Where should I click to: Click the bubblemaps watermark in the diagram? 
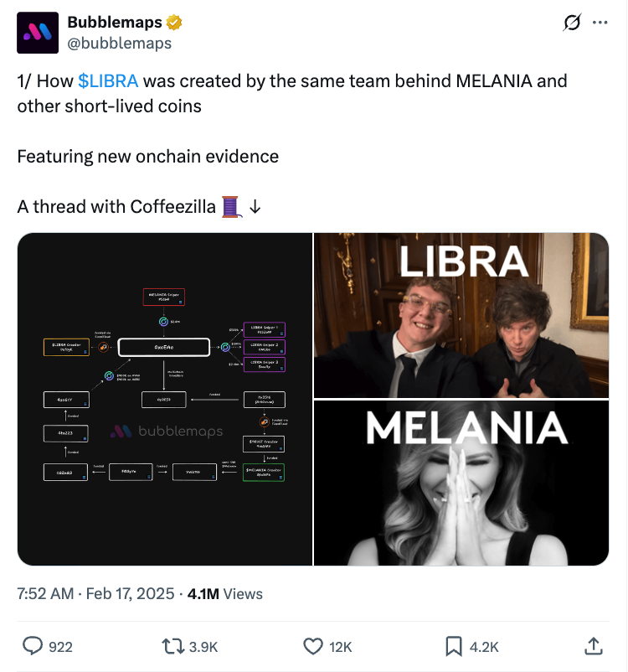coord(167,431)
